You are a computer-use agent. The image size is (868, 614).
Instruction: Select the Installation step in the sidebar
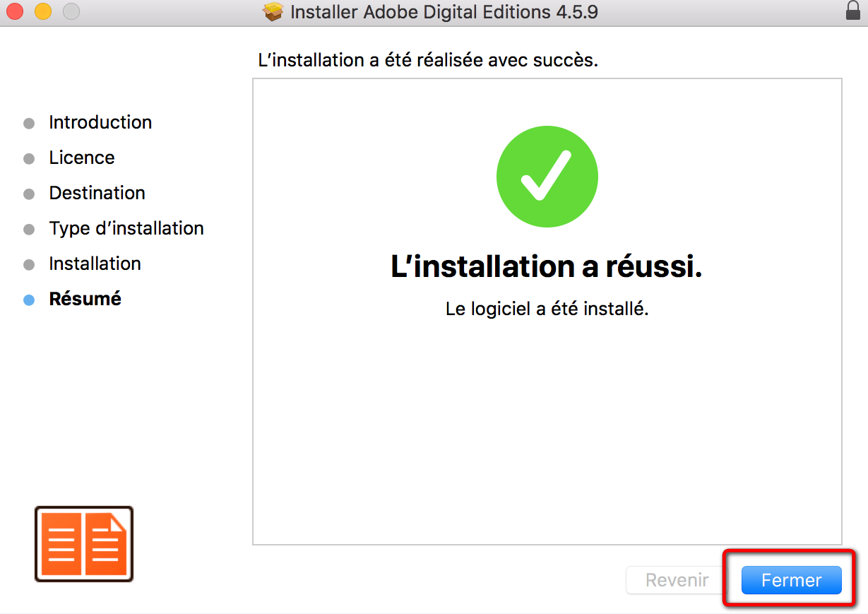click(x=95, y=264)
